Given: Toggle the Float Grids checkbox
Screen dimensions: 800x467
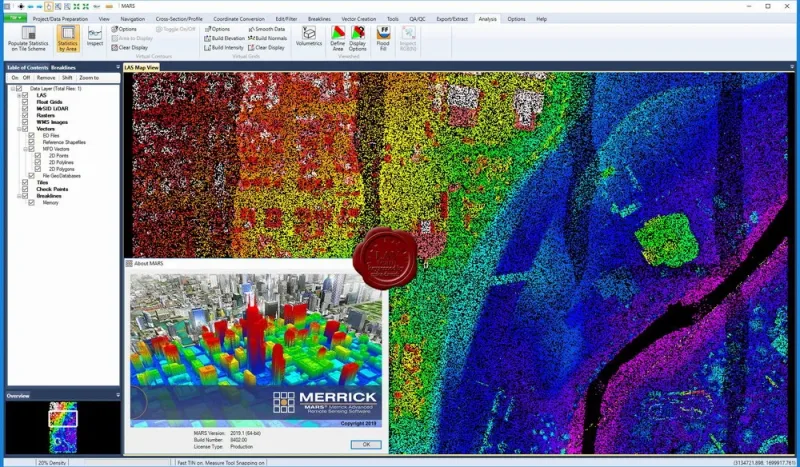Looking at the screenshot, I should click(25, 102).
